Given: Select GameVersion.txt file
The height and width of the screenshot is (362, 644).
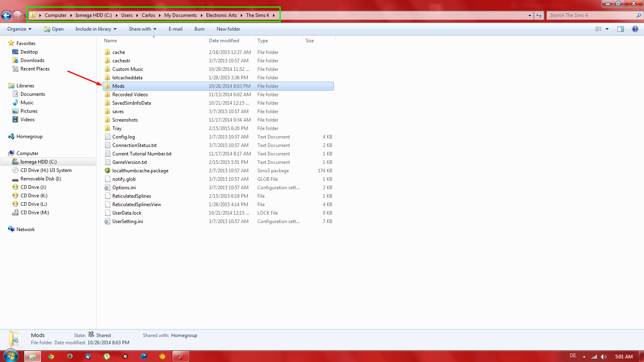Looking at the screenshot, I should [x=130, y=162].
